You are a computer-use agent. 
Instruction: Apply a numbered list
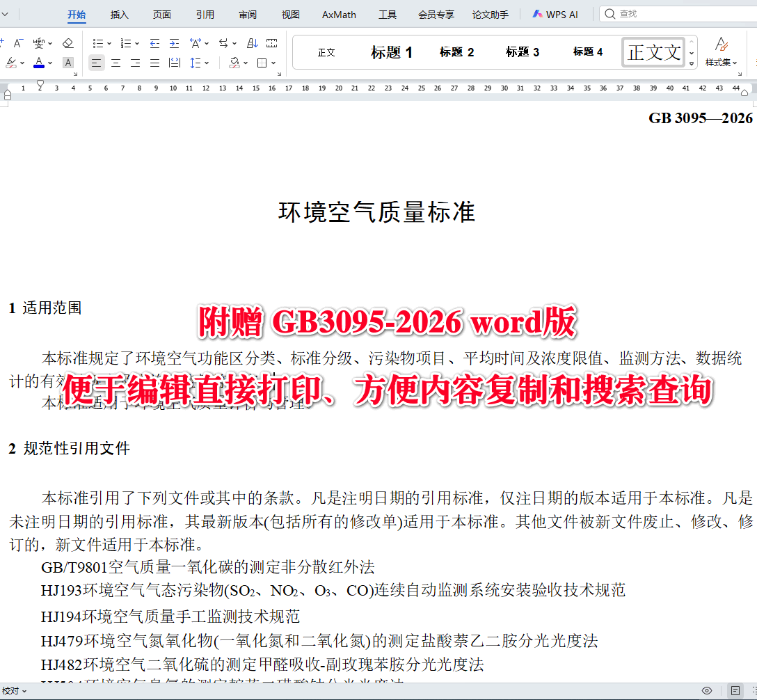coord(125,43)
